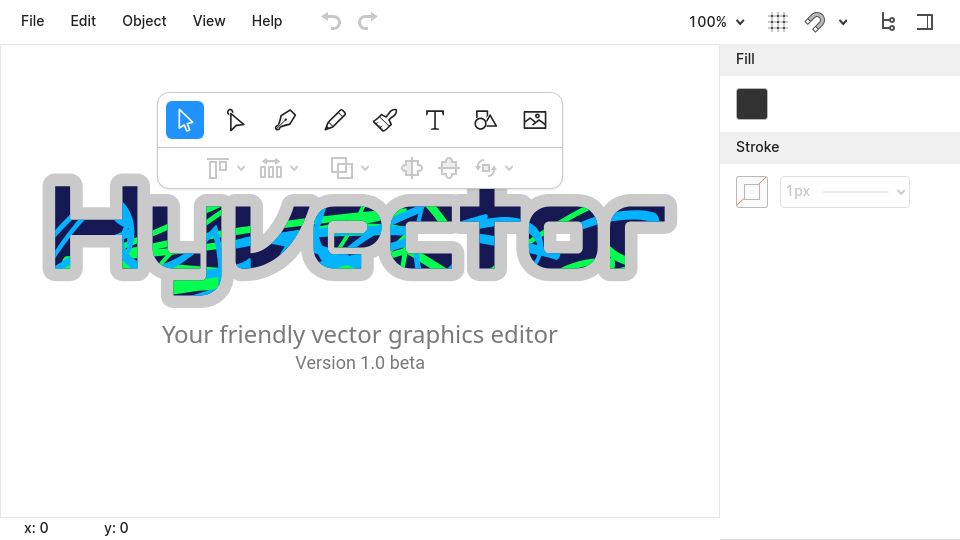Viewport: 960px width, 540px height.
Task: Click the Fill section header
Action: 840,59
